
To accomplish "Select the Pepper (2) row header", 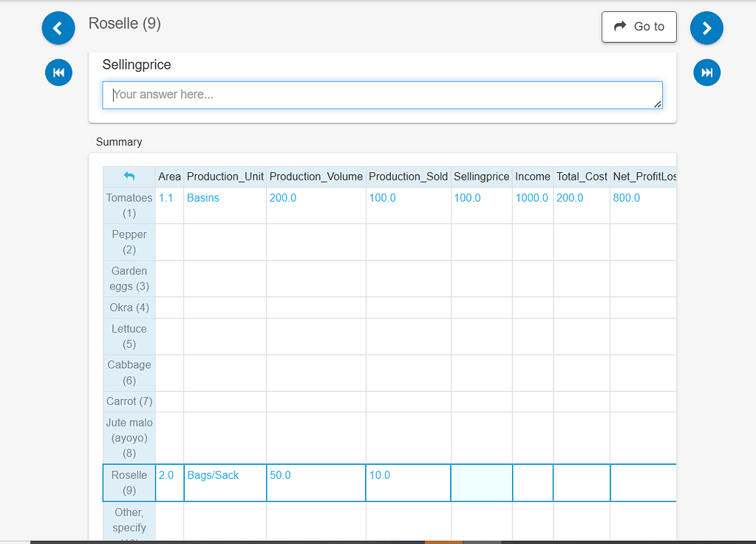I will click(129, 242).
